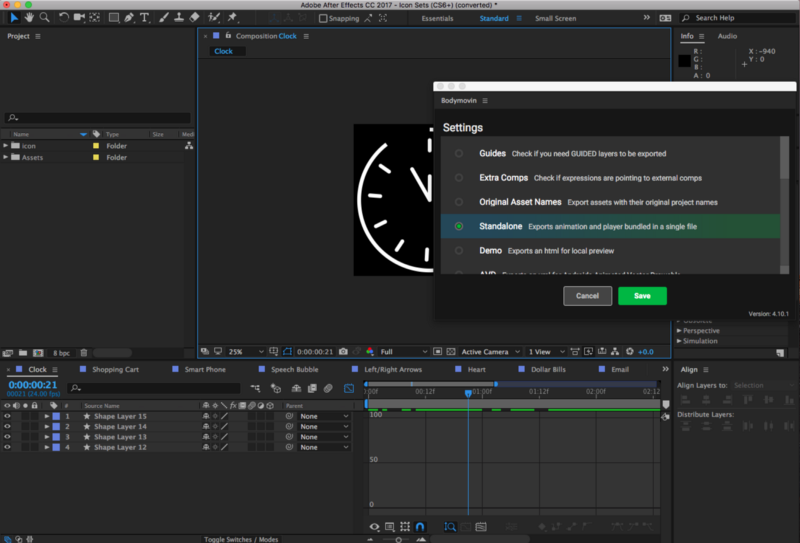This screenshot has height=543, width=800.
Task: Click the composition flowchart icon by icon folder
Action: (x=189, y=146)
